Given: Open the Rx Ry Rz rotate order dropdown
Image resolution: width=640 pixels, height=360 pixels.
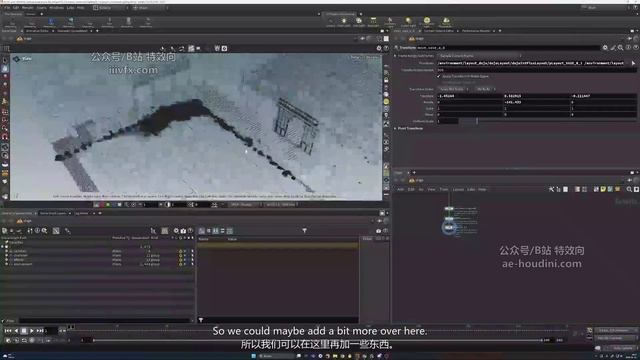Looking at the screenshot, I should pyautogui.click(x=485, y=89).
